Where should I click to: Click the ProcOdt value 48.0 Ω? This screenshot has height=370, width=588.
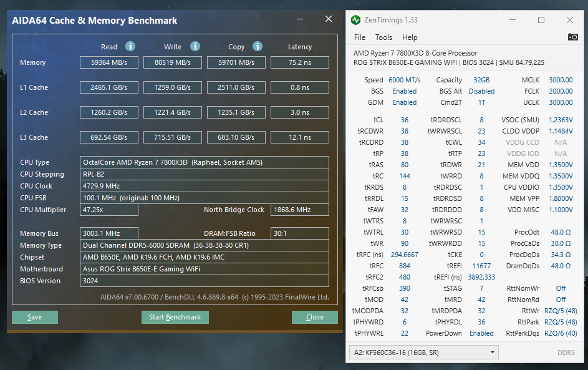(561, 232)
